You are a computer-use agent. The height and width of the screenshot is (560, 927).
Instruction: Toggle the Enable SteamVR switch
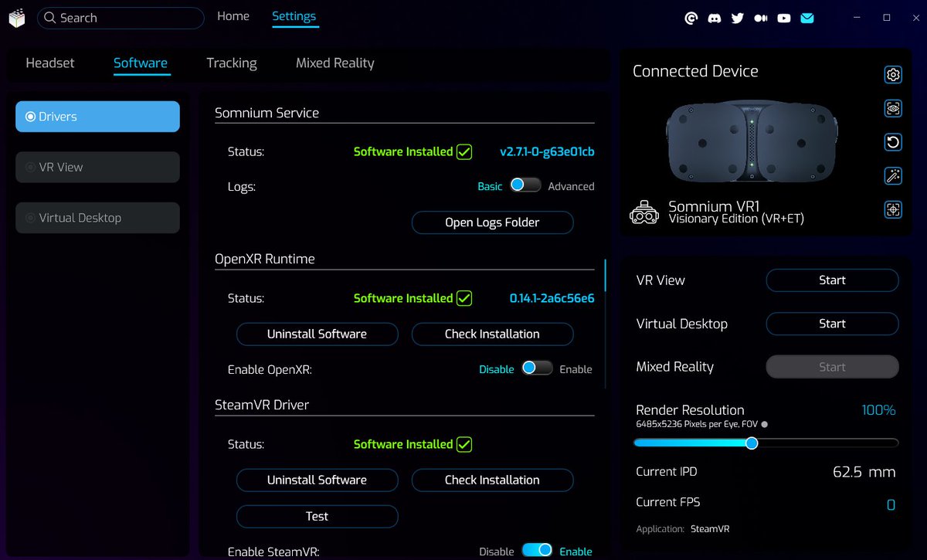point(537,551)
